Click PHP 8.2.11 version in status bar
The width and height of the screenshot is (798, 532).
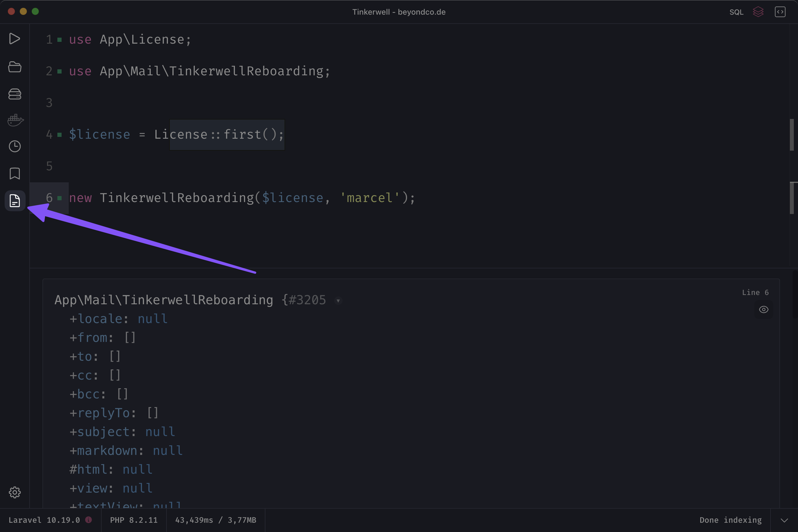[x=134, y=520]
